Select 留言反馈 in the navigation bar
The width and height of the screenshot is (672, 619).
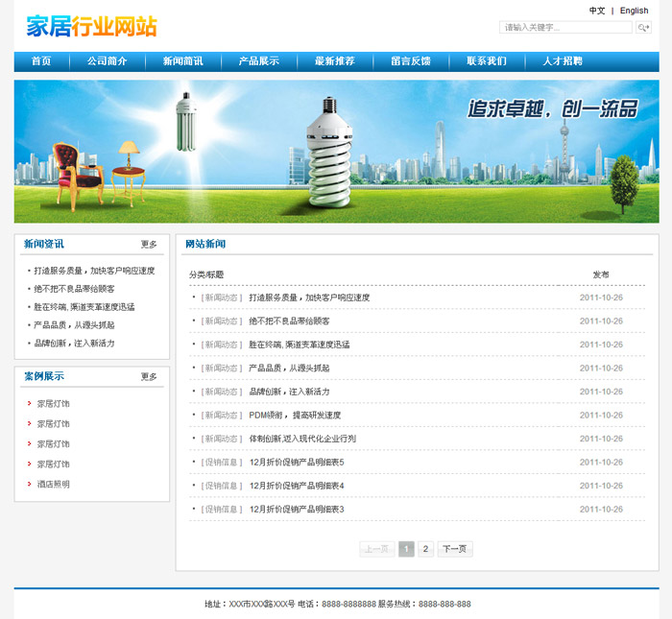click(x=410, y=61)
